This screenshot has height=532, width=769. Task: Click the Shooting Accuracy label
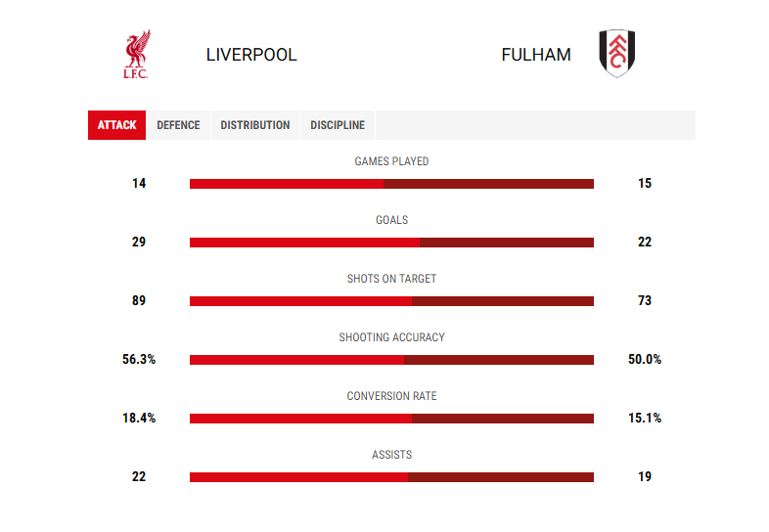pyautogui.click(x=392, y=337)
